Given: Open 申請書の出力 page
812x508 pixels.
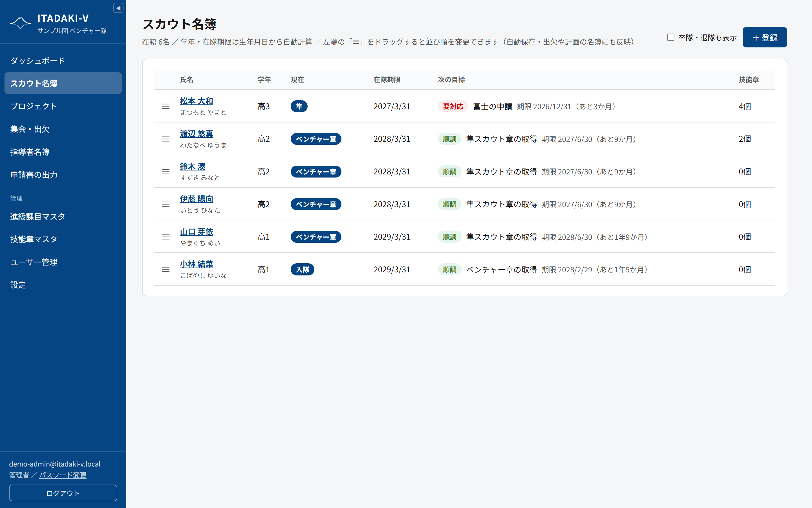Looking at the screenshot, I should [63, 175].
